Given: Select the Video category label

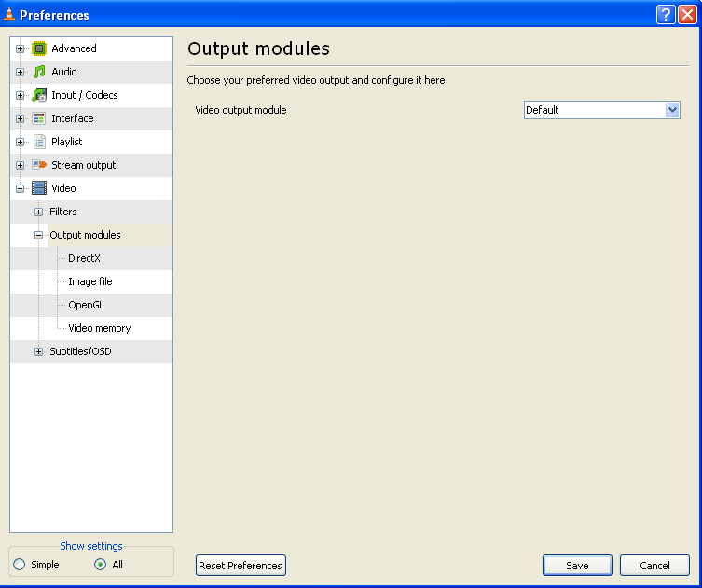Looking at the screenshot, I should click(63, 188).
